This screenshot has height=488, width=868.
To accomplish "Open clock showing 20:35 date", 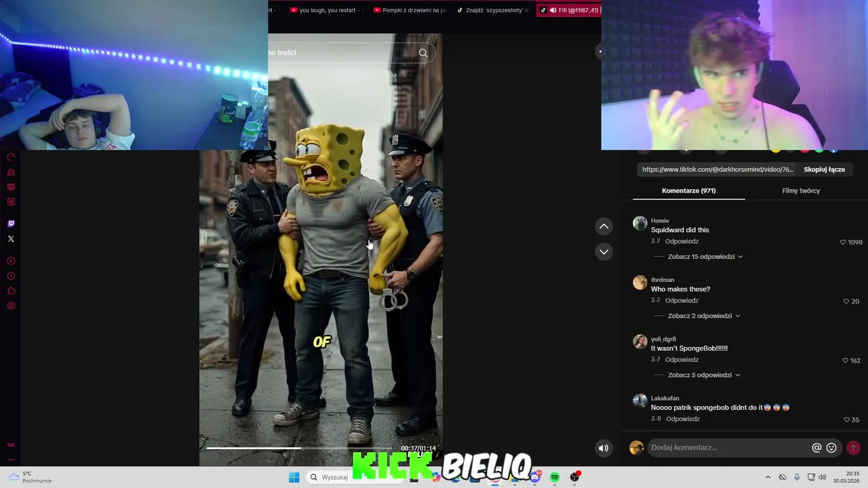I will pyautogui.click(x=847, y=477).
